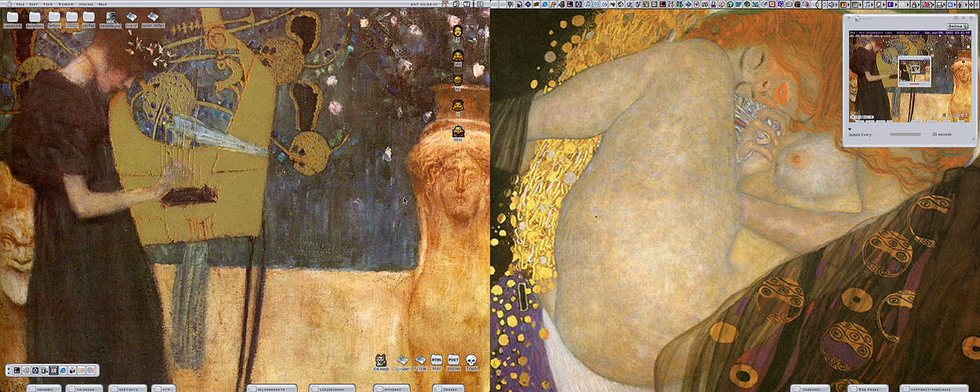The width and height of the screenshot is (980, 392).
Task: Open the cover letter alias icon
Action: pos(153,18)
